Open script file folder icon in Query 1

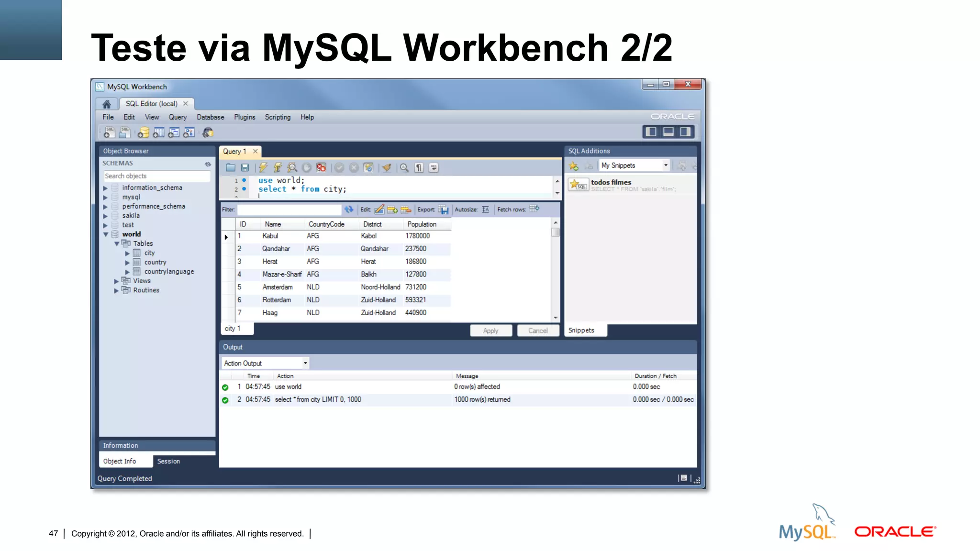click(x=231, y=167)
